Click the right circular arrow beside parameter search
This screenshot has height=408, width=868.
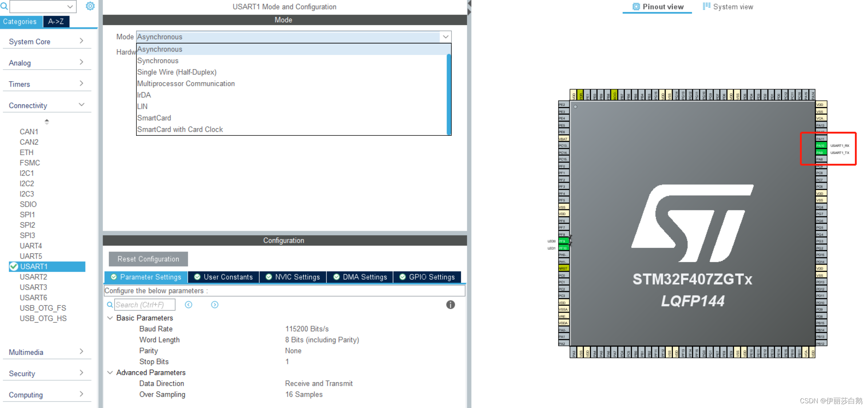214,305
